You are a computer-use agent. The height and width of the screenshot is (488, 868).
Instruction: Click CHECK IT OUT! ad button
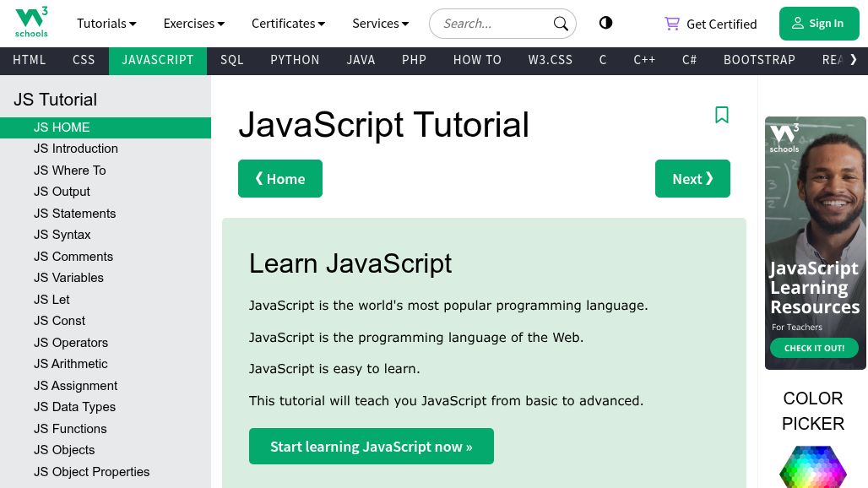click(814, 348)
